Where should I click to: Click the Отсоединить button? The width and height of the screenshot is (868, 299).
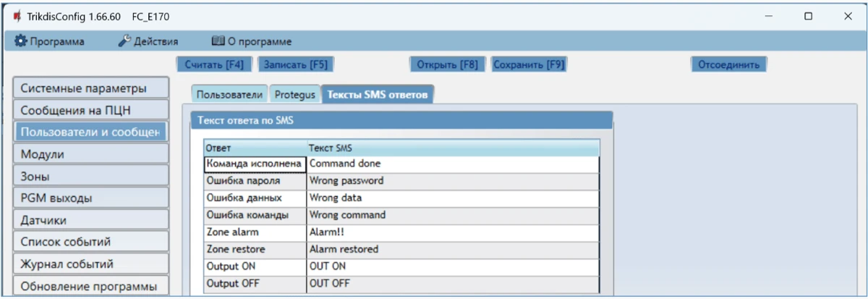pos(728,64)
